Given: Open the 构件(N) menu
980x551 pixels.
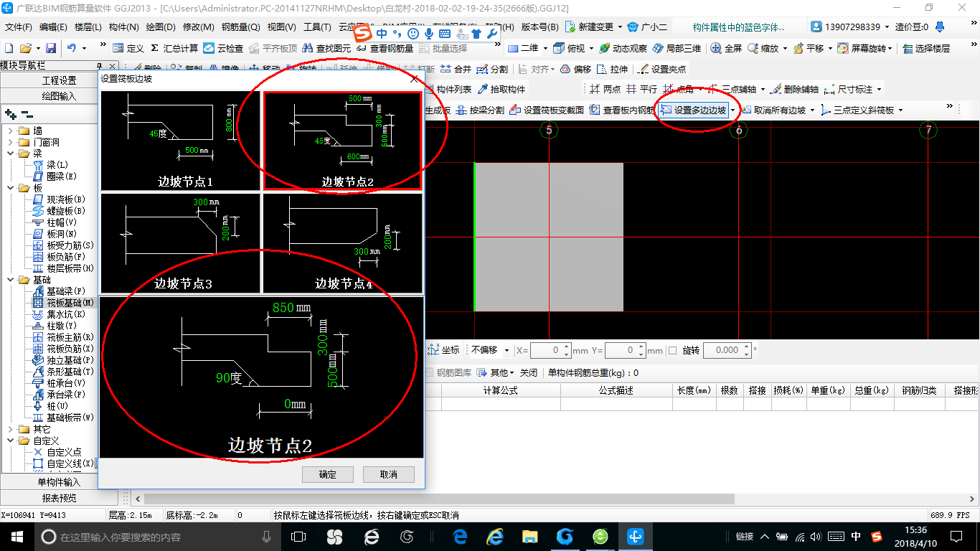Looking at the screenshot, I should (123, 27).
